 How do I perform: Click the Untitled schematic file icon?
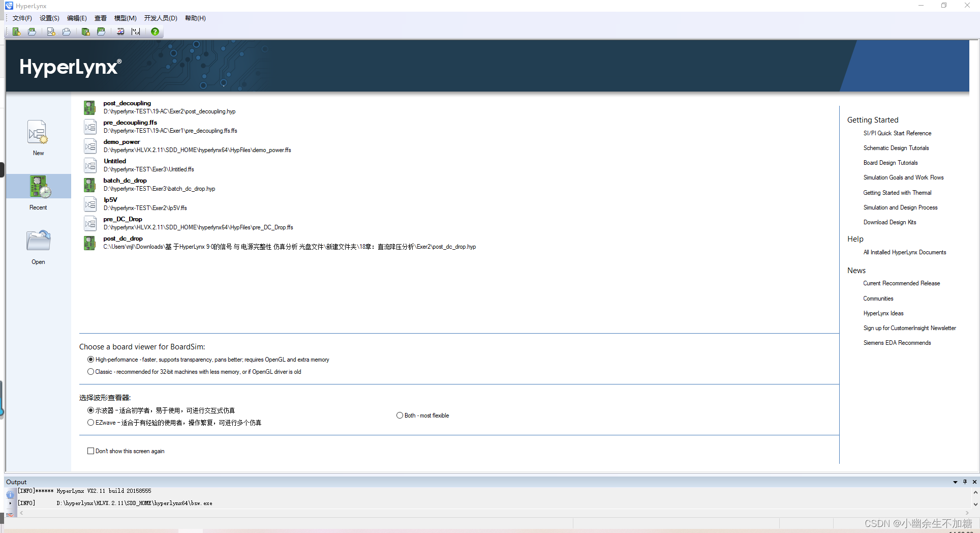(90, 165)
